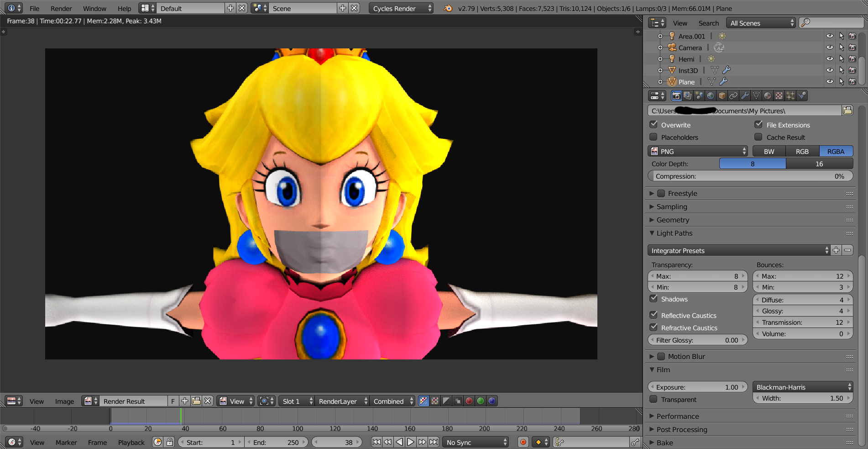
Task: Jump to first frame in timeline
Action: 376,442
